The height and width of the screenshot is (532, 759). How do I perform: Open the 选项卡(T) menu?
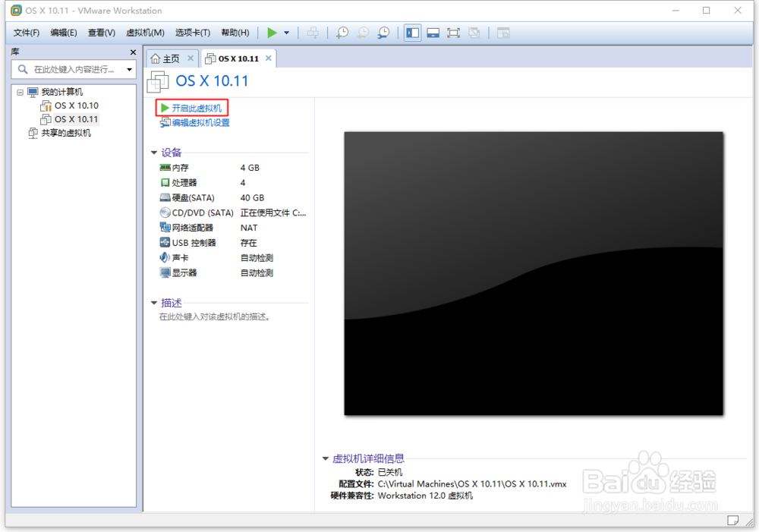coord(193,33)
